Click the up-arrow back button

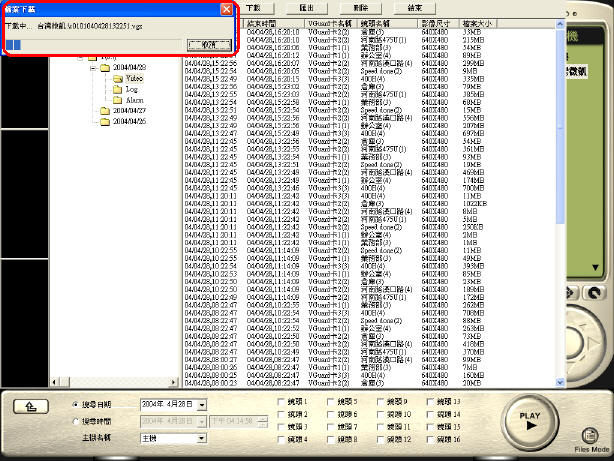tap(31, 406)
